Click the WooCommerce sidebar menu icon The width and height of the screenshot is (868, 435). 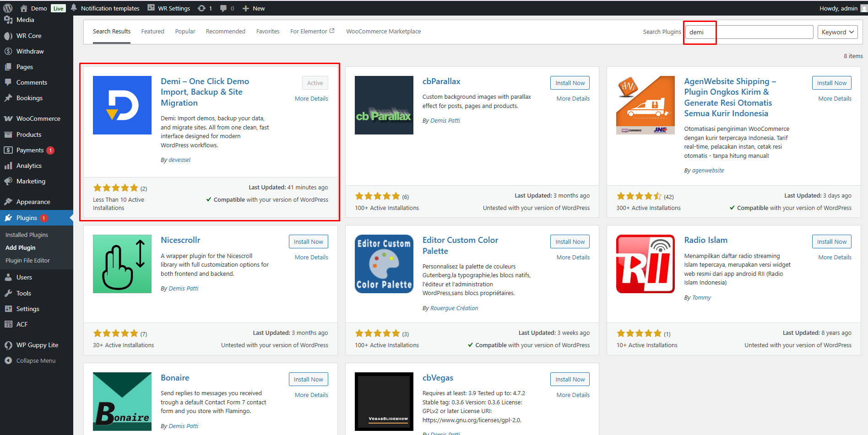(x=8, y=118)
